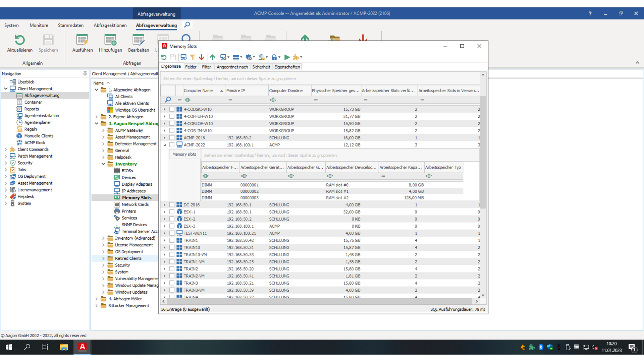Screen dimensions: 644x362
Task: Switch to the Felder tab
Action: pyautogui.click(x=191, y=67)
